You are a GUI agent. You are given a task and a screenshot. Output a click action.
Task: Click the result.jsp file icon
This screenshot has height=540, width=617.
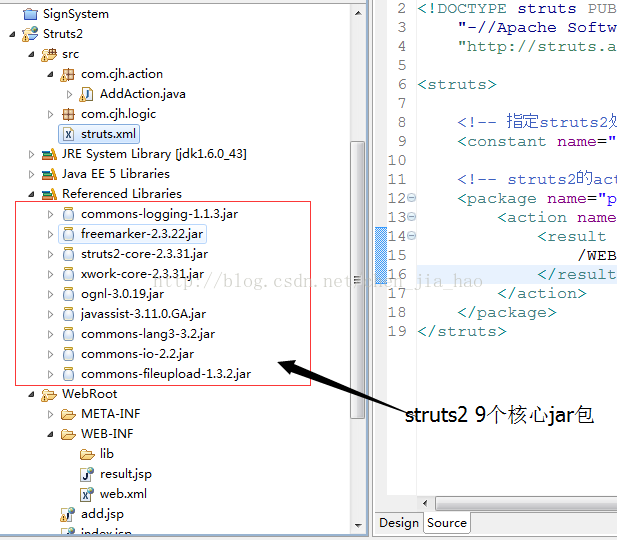[x=87, y=474]
